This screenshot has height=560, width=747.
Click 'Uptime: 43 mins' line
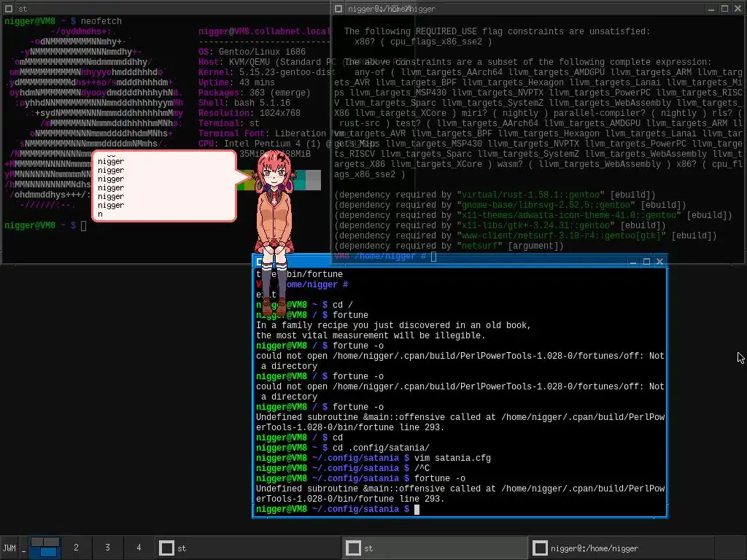click(x=236, y=82)
